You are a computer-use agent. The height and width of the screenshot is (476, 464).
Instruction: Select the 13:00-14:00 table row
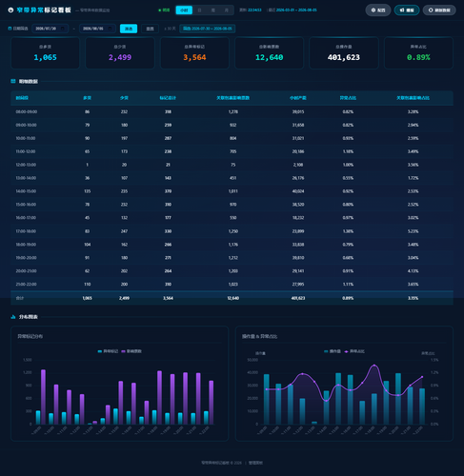point(232,178)
